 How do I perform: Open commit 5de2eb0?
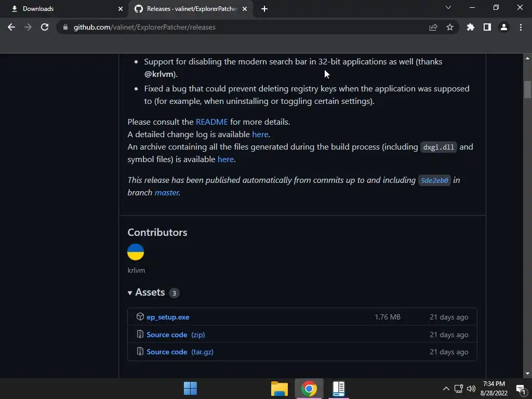click(x=434, y=180)
